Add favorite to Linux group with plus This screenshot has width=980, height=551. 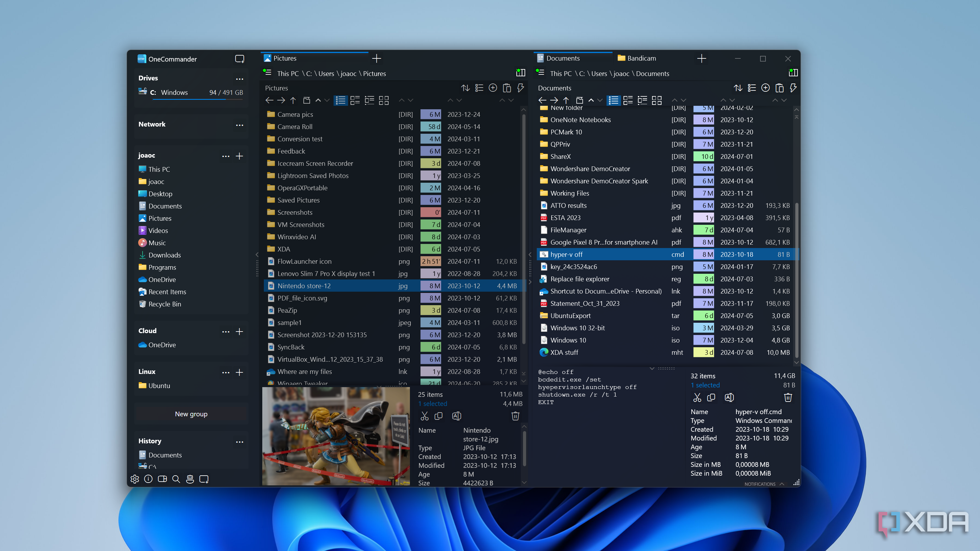tap(239, 372)
